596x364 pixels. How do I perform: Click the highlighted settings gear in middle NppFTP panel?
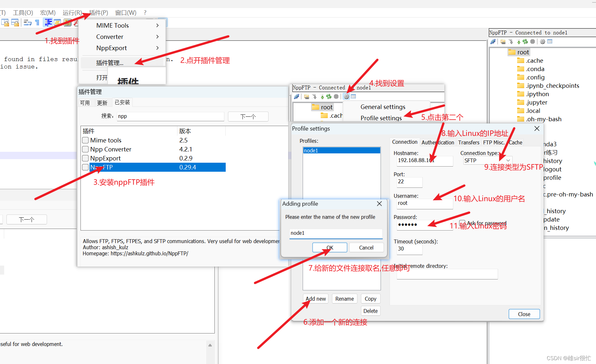pos(346,96)
